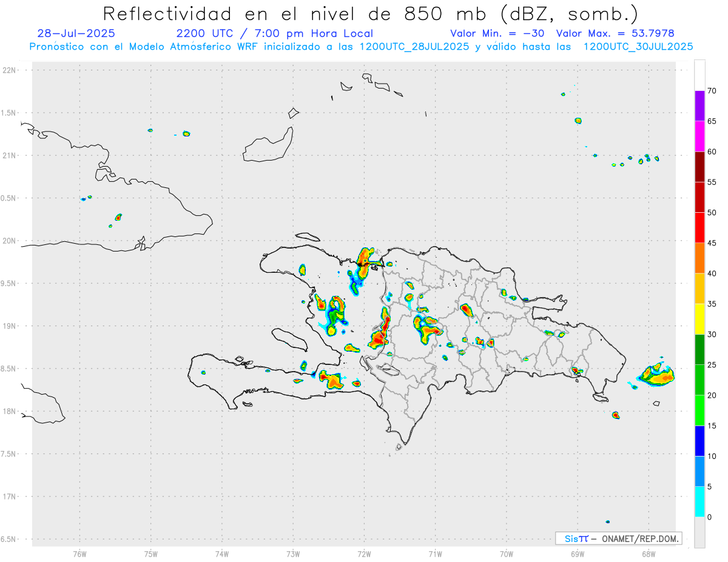Click the '73W' longitude label
The width and height of the screenshot is (728, 562).
[293, 554]
